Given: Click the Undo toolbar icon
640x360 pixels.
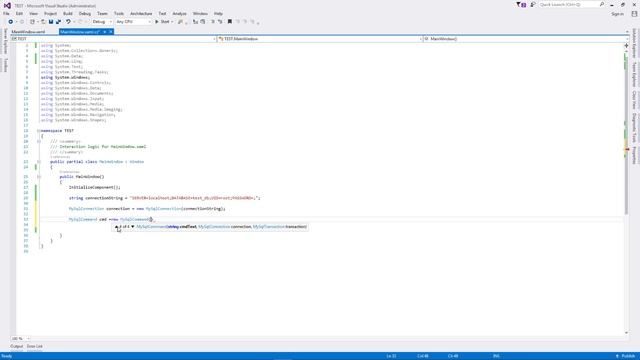Looking at the screenshot, I should (x=68, y=22).
